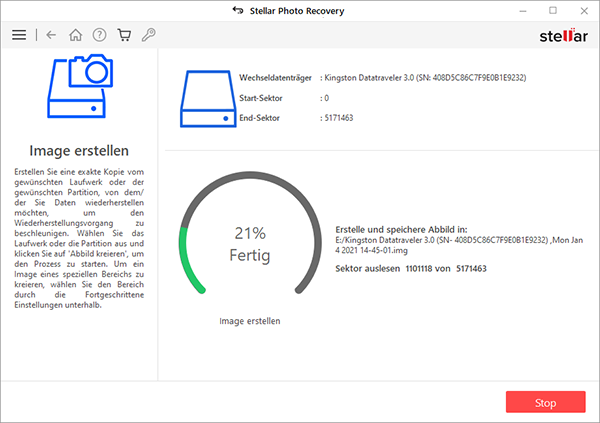
Task: Return to the home screen icon
Action: coord(75,35)
